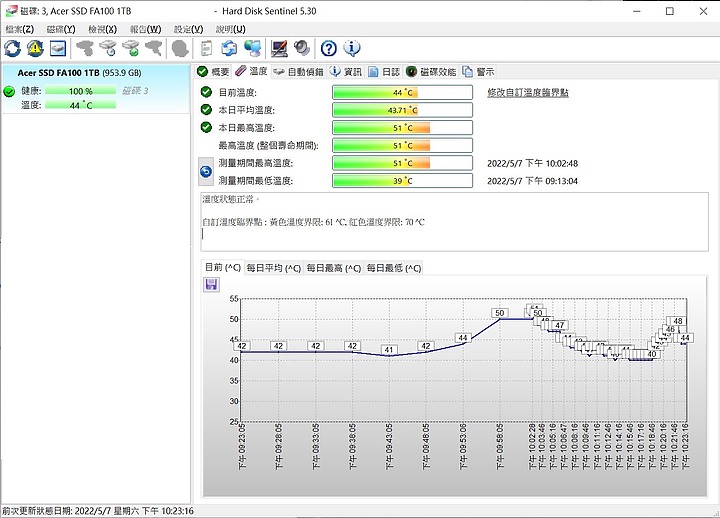Open the 檔案(Z) menu
The width and height of the screenshot is (720, 518).
[20, 29]
